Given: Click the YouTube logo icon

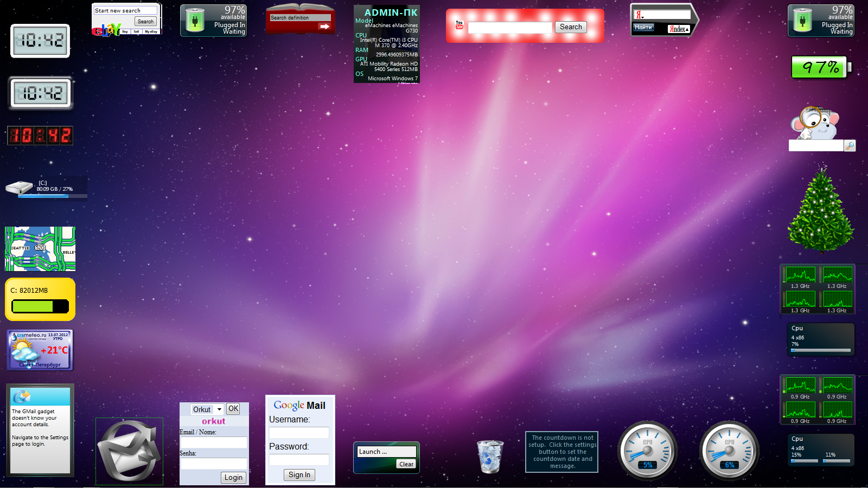Looking at the screenshot, I should point(459,25).
